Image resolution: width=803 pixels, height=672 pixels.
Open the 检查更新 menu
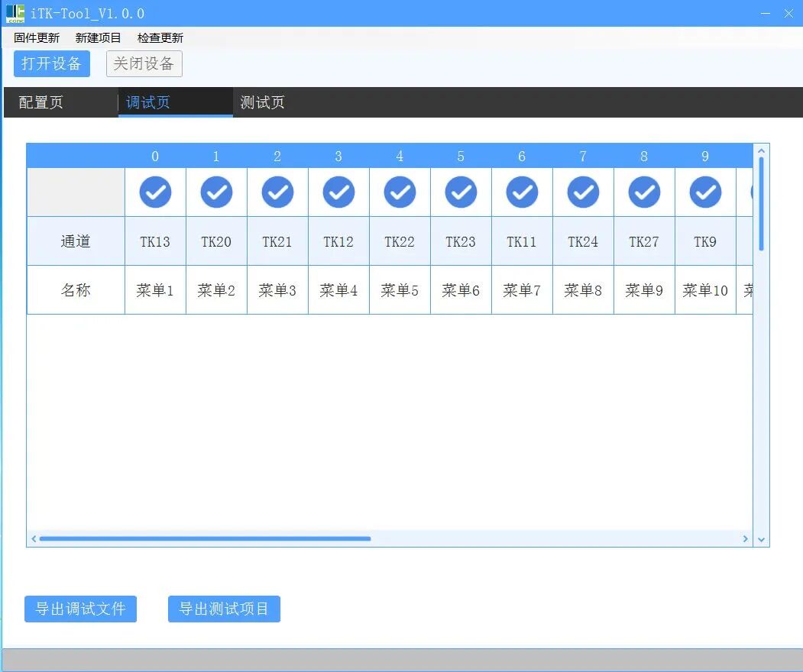(x=160, y=38)
